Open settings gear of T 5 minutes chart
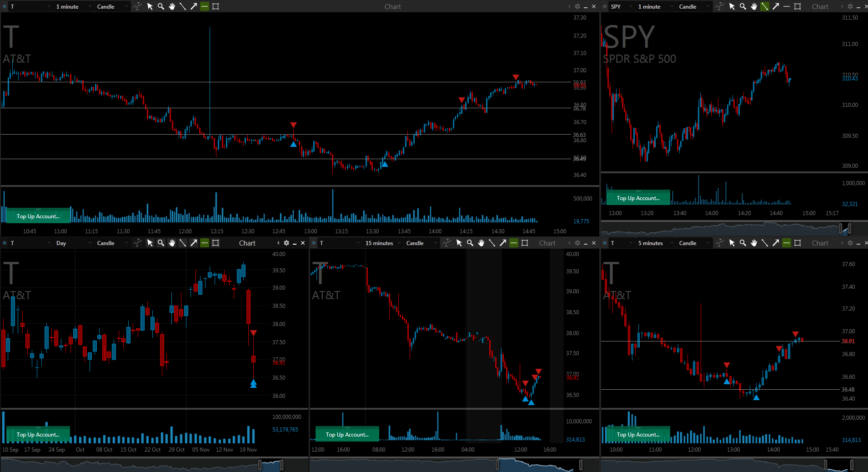The height and width of the screenshot is (472, 868). [x=850, y=243]
